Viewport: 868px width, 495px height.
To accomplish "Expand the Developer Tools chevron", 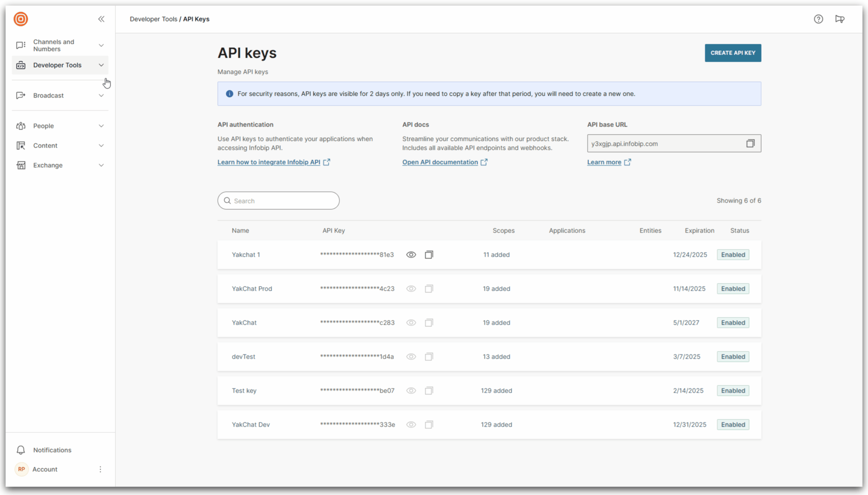I will pos(101,65).
